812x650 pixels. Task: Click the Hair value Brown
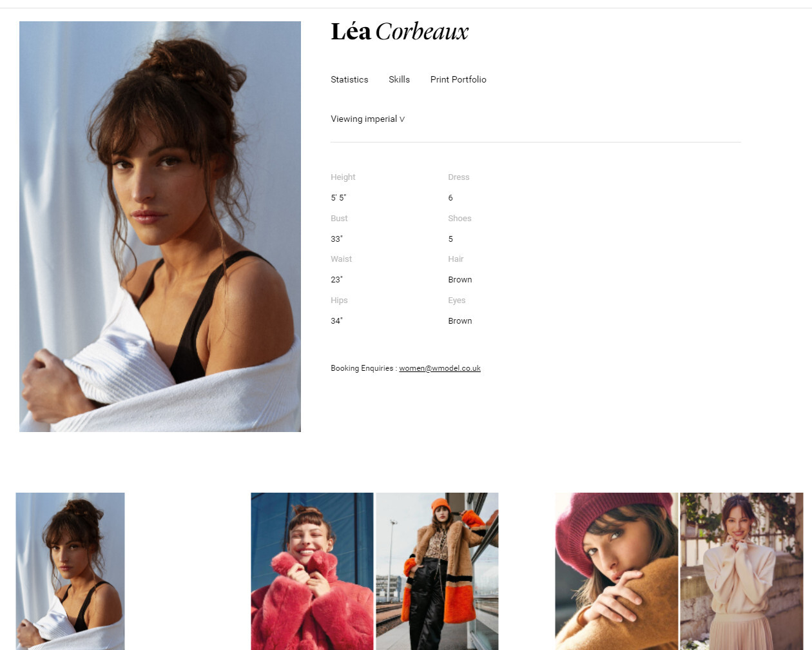point(460,280)
